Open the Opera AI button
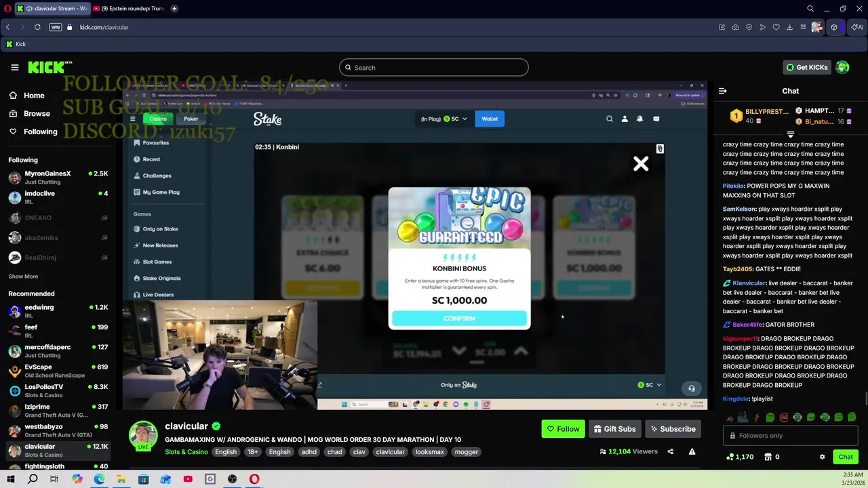This screenshot has height=488, width=868. [x=857, y=27]
